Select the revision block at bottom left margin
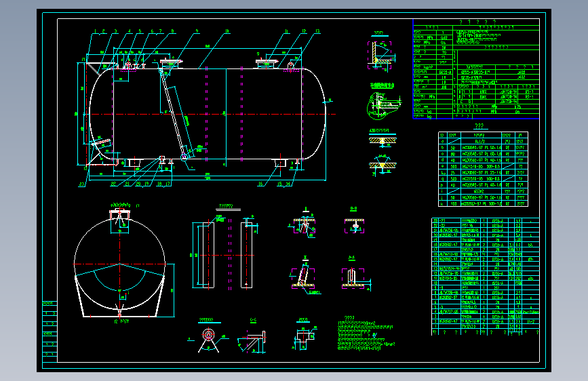588x381 pixels. tap(50, 332)
